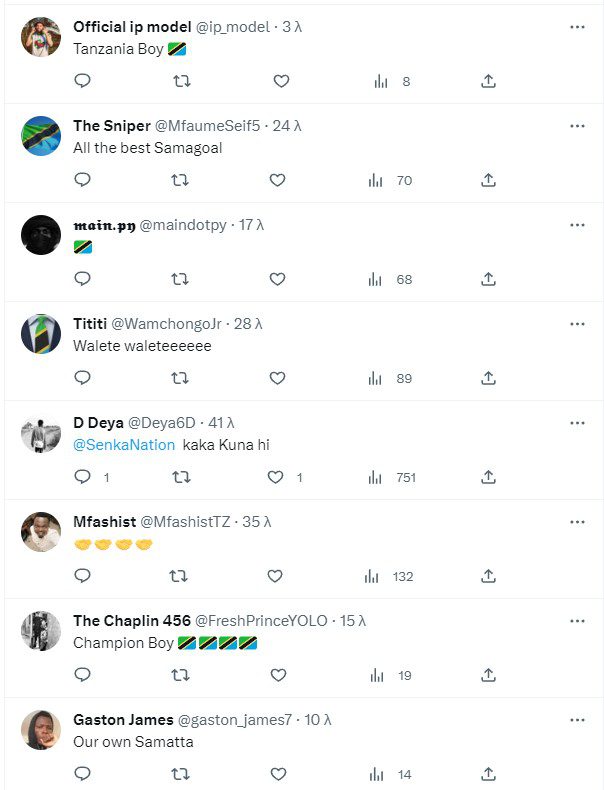Reply to Gaston James' 'Our own Samatta' tweet
The height and width of the screenshot is (790, 604).
pos(83,774)
